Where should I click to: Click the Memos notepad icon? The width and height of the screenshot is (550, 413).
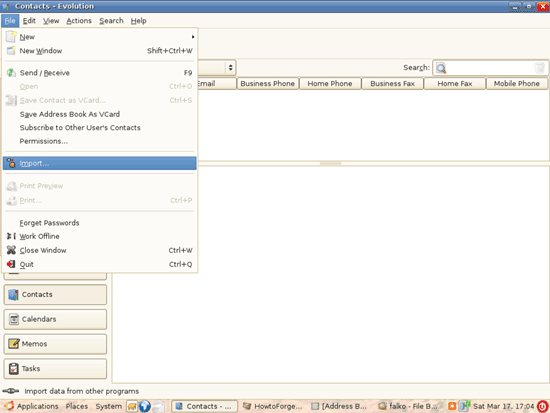pos(14,344)
